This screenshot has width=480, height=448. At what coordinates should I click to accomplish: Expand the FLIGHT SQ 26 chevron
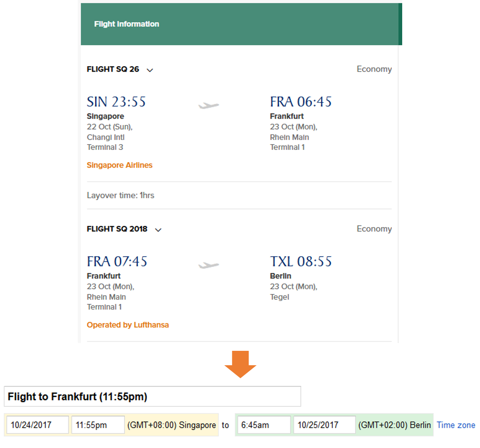click(150, 70)
